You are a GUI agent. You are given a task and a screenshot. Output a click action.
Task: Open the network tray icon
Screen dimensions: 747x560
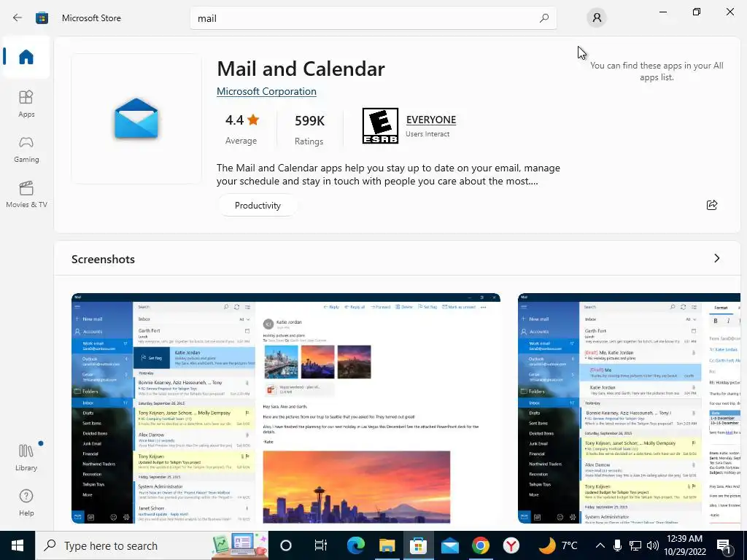[635, 545]
